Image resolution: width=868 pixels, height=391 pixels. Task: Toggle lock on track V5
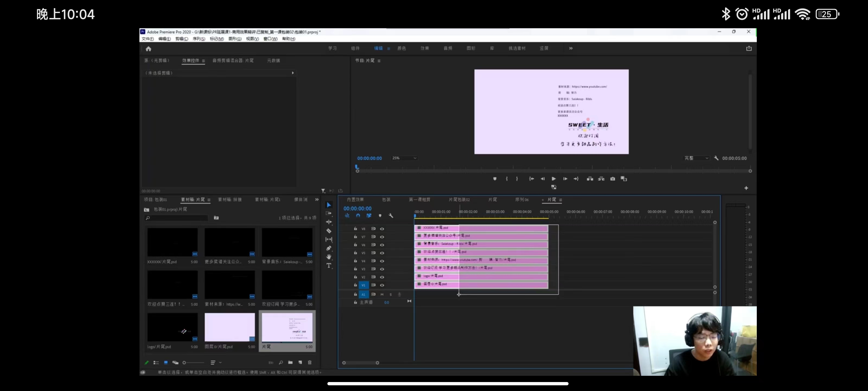point(355,253)
